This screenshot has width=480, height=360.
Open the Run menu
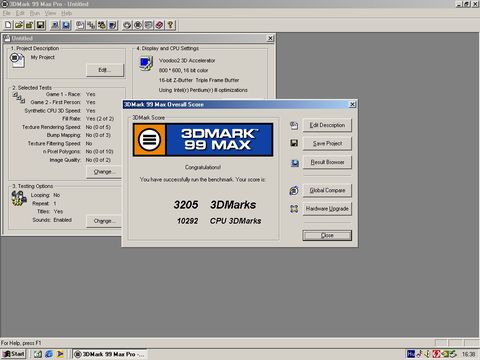click(x=35, y=13)
